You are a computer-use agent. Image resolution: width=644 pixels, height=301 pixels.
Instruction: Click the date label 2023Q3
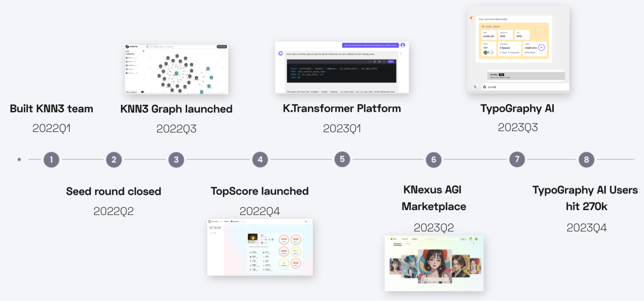[518, 127]
